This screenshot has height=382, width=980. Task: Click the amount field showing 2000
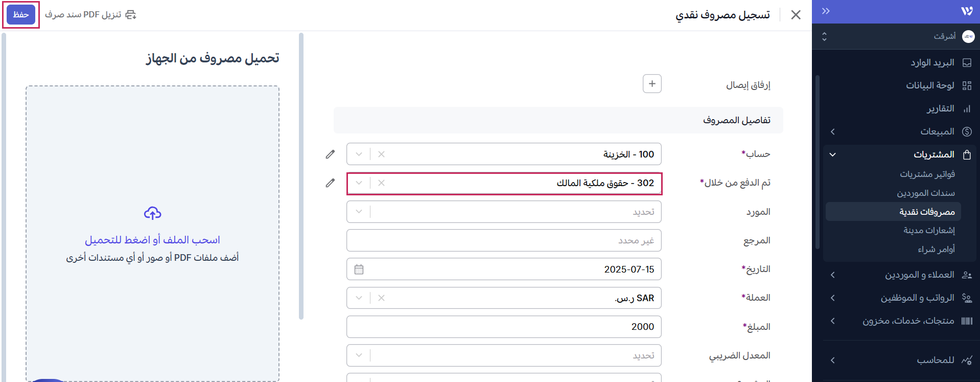504,327
